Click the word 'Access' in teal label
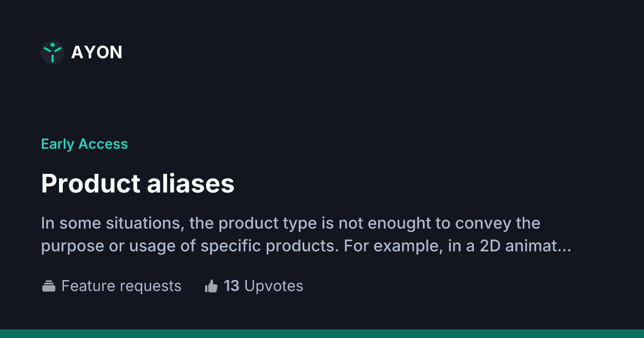This screenshot has height=338, width=644. point(103,144)
